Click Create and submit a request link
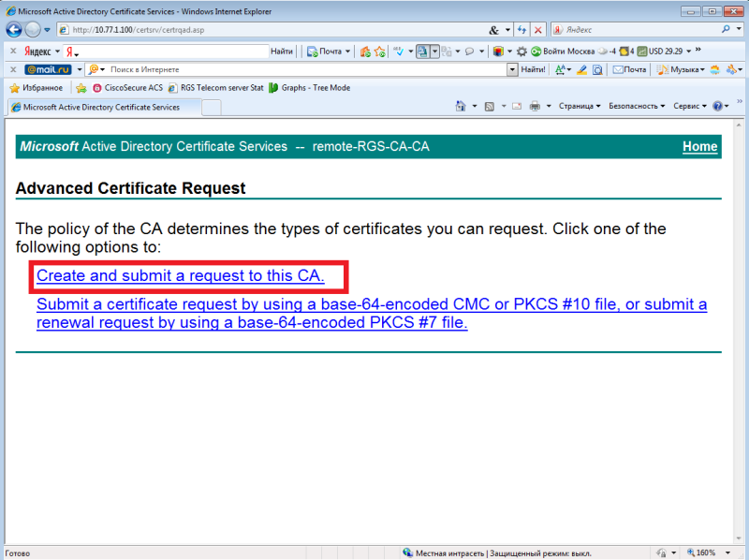749x560 pixels. pyautogui.click(x=181, y=275)
